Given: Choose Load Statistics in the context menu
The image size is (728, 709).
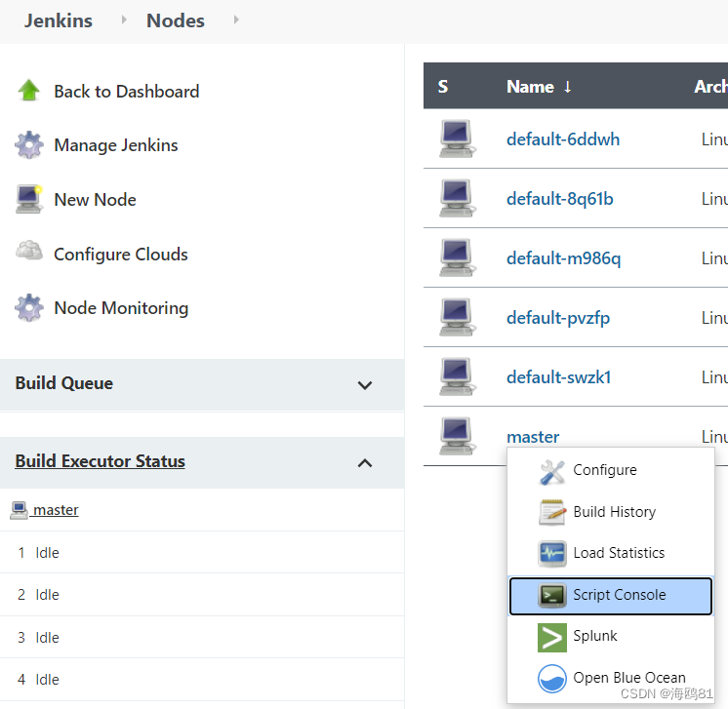Looking at the screenshot, I should click(x=610, y=553).
